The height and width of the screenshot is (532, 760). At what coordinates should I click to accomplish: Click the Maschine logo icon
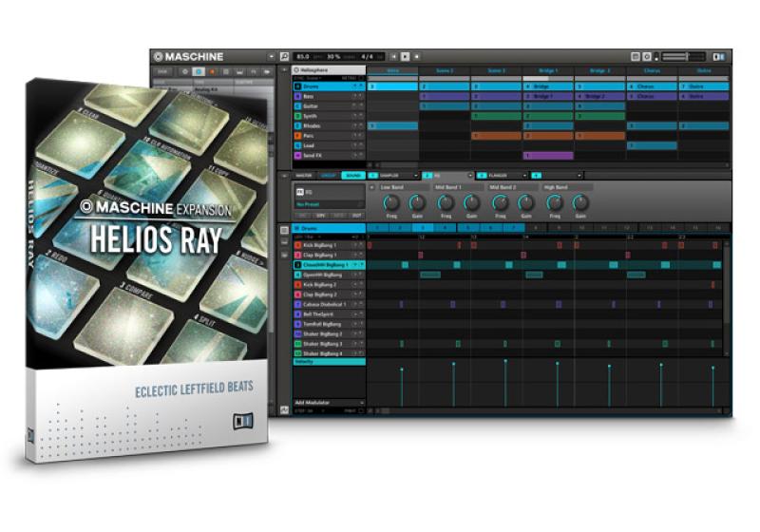point(158,57)
